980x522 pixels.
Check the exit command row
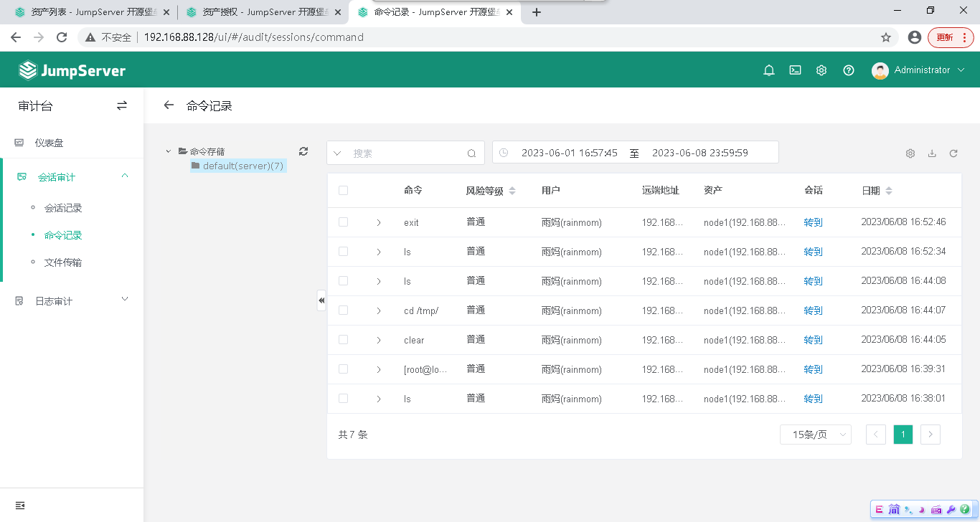[343, 222]
